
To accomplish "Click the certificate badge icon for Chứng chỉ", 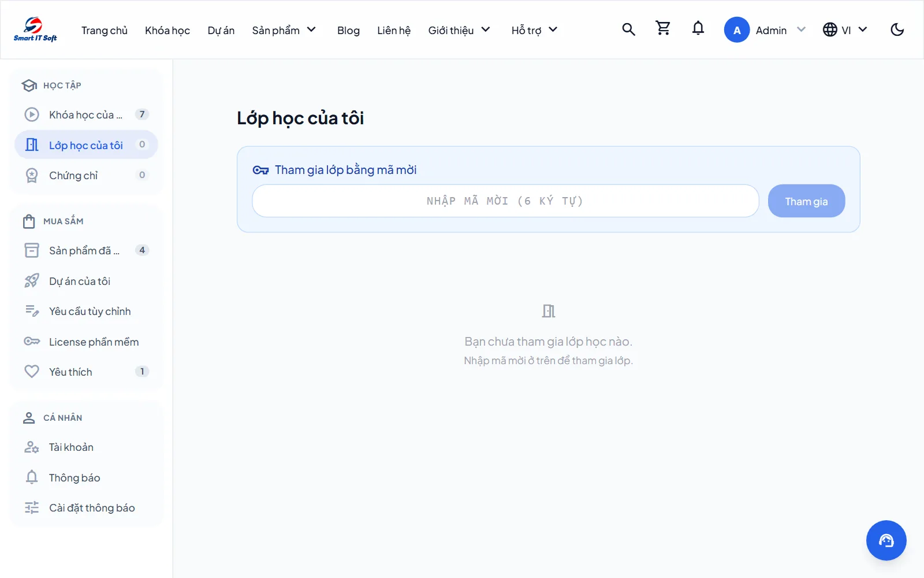I will point(32,175).
